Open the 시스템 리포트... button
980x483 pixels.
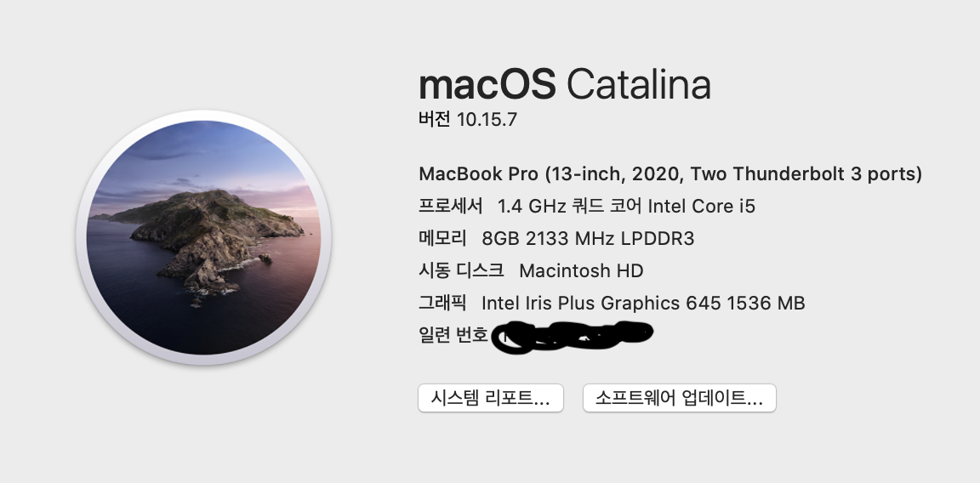[491, 398]
